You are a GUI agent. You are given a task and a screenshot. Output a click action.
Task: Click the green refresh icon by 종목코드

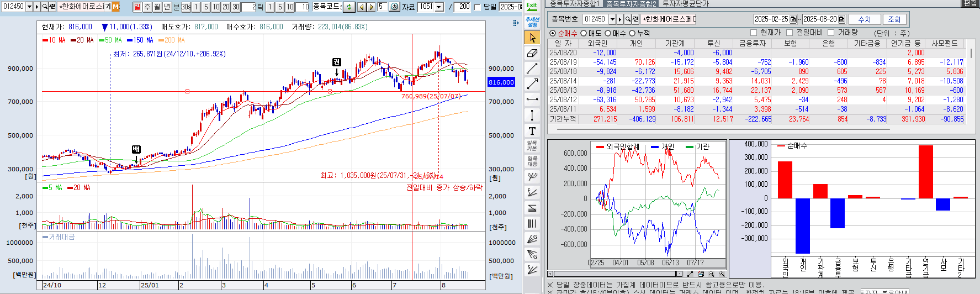click(349, 7)
